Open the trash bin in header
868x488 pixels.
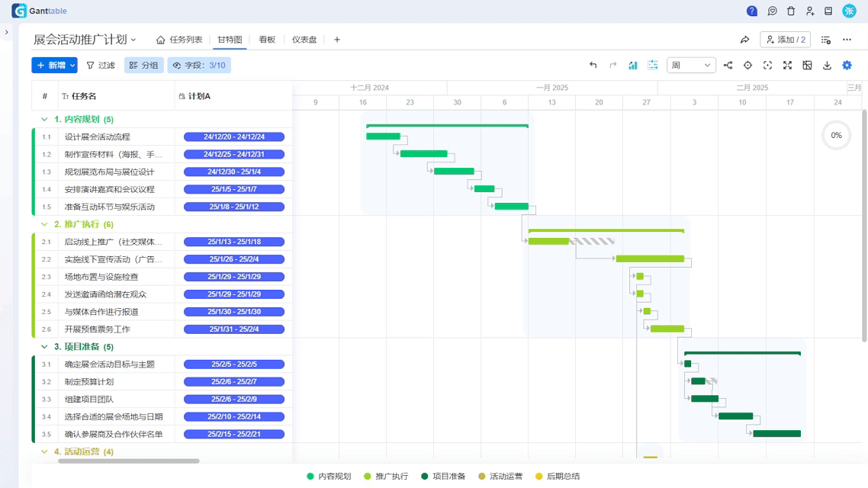tap(791, 11)
